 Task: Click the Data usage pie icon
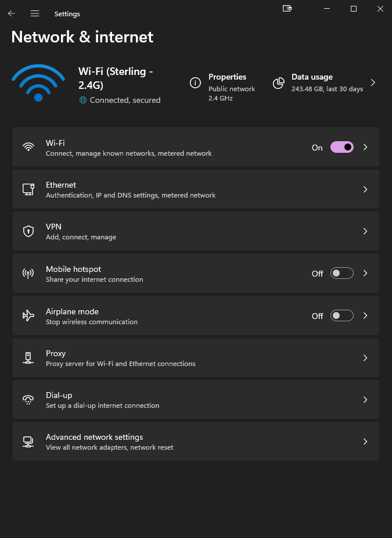279,83
